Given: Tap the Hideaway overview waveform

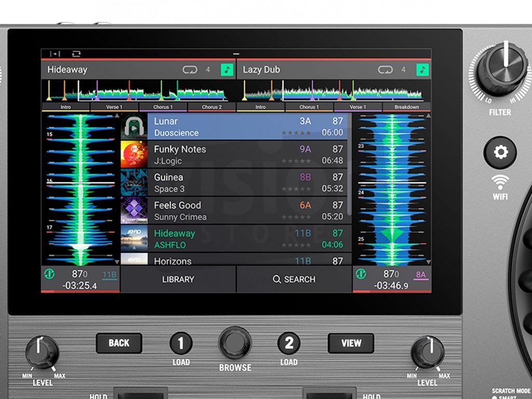Looking at the screenshot, I should 138,90.
